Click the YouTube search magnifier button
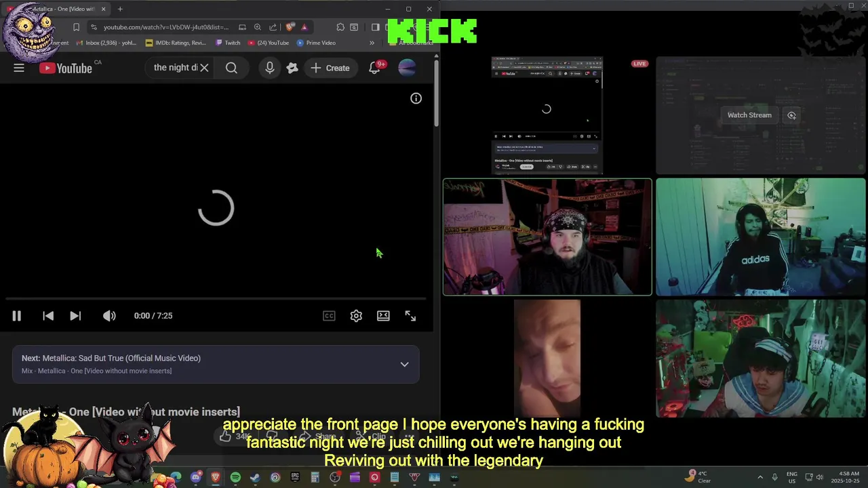This screenshot has width=868, height=488. point(231,68)
